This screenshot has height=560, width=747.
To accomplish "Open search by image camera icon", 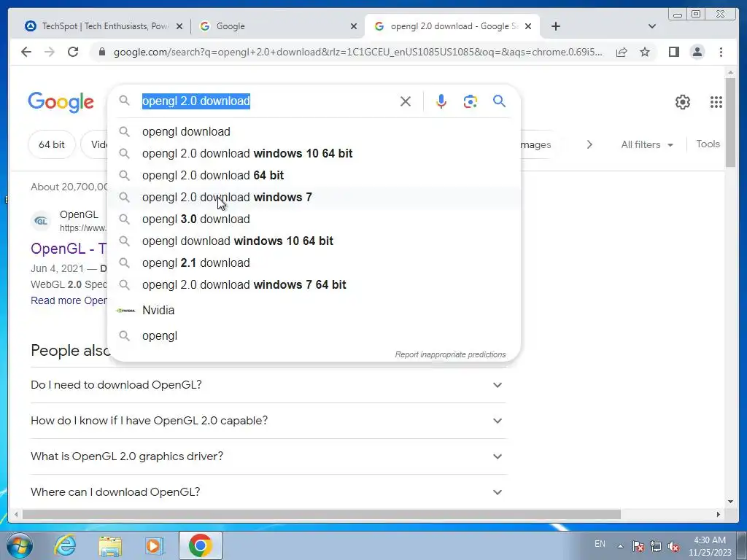I will click(471, 101).
